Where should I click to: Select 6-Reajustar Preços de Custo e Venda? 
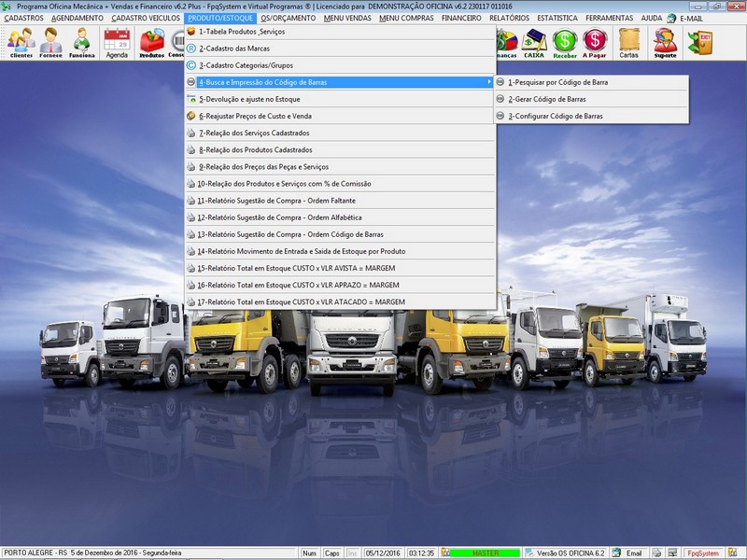click(340, 116)
